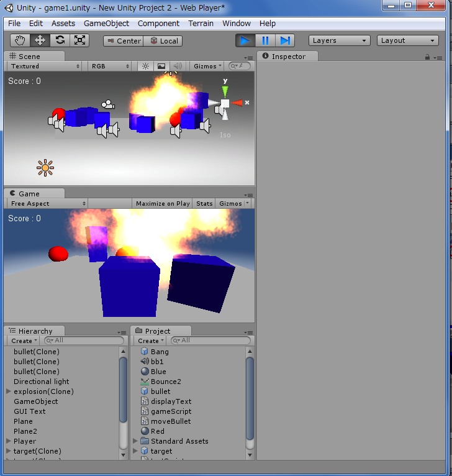
Task: Pause the running game
Action: click(265, 40)
